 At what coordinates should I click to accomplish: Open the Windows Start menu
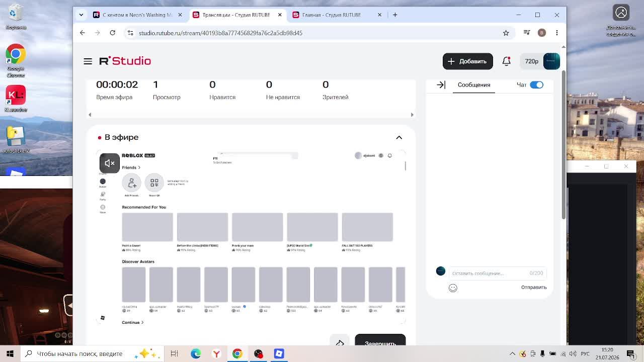10,353
